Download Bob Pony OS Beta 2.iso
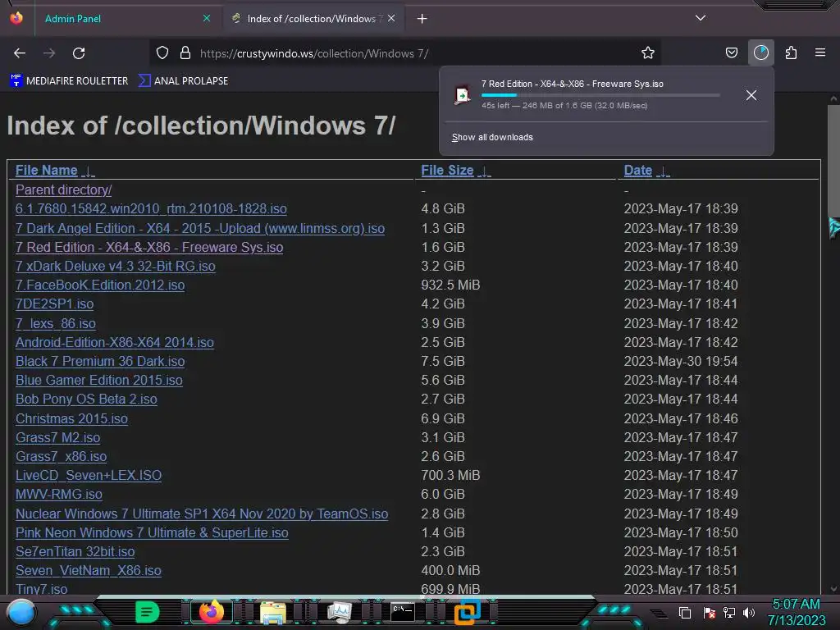Viewport: 840px width, 630px height. click(86, 399)
